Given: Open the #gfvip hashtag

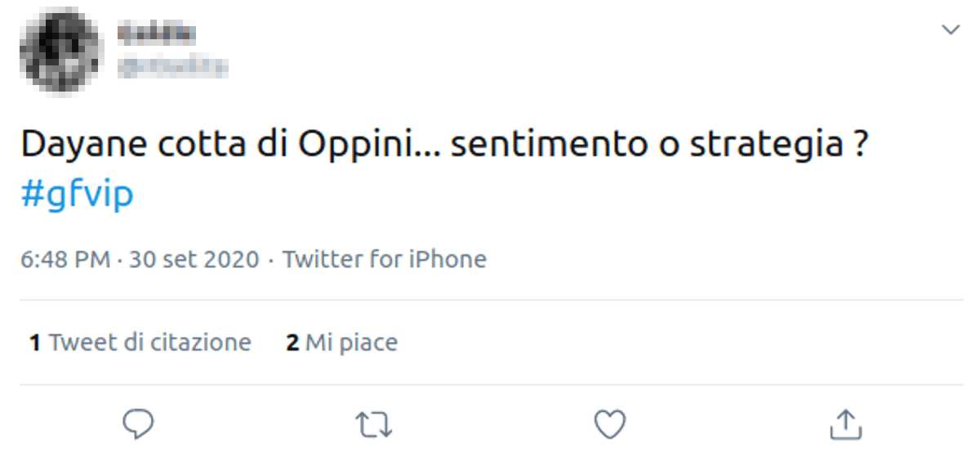Looking at the screenshot, I should click(76, 195).
